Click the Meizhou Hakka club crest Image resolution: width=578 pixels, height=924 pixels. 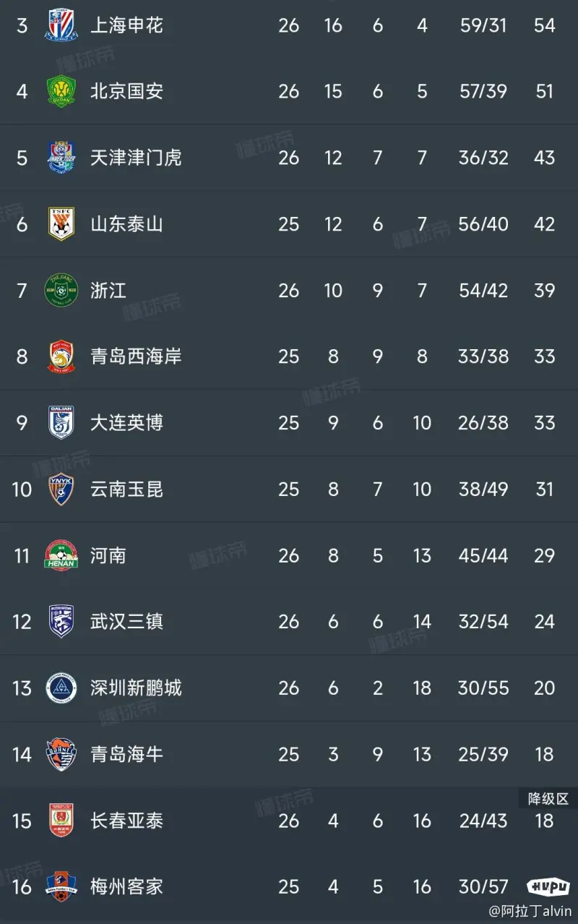click(61, 886)
